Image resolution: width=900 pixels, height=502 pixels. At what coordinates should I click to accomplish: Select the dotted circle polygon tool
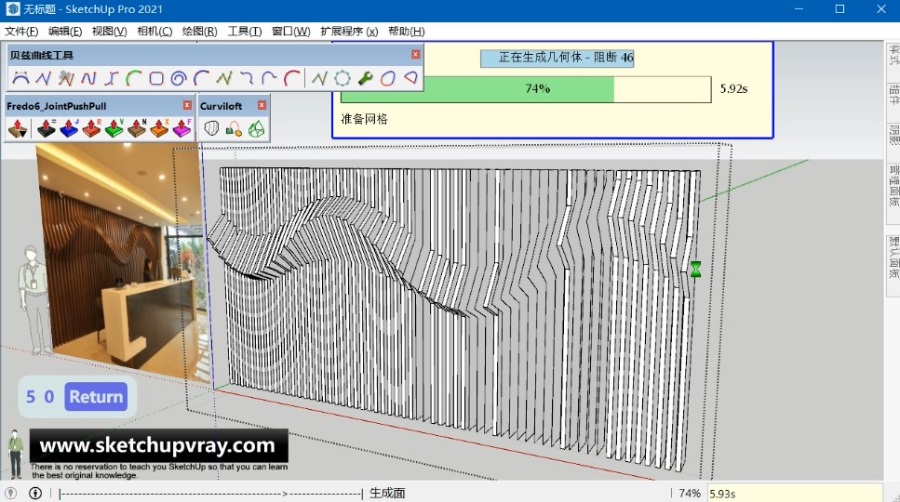342,78
